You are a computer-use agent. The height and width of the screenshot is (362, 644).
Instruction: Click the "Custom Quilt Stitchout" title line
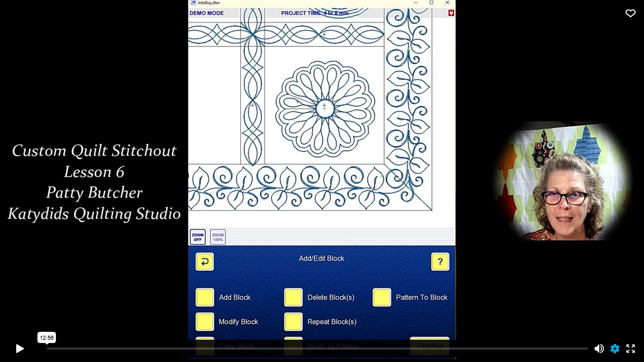tap(94, 151)
